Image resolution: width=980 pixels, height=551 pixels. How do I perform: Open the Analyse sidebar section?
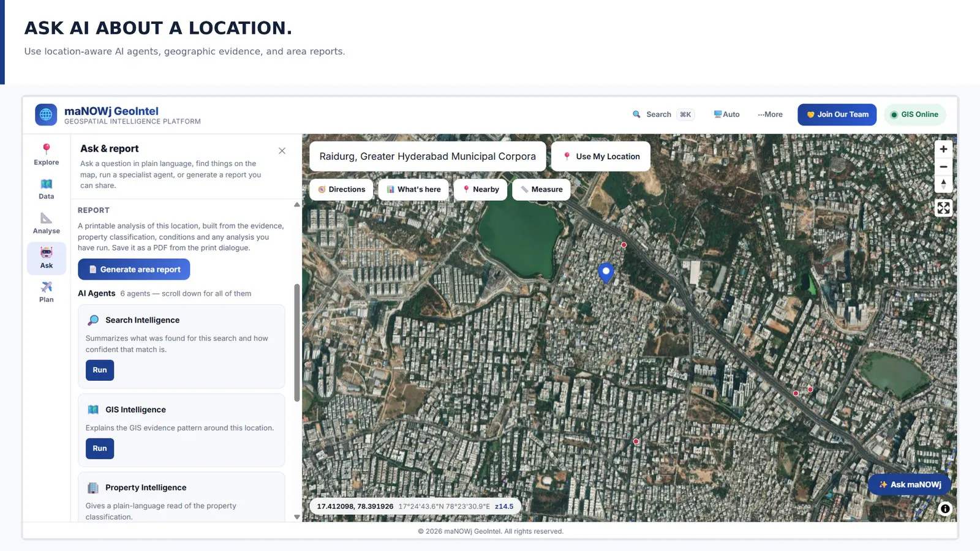click(x=47, y=223)
